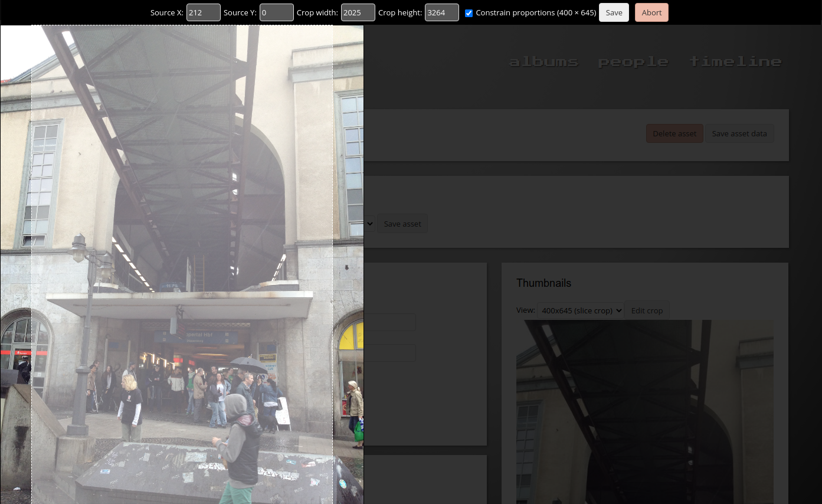822x504 pixels.
Task: Click the Edit crop button
Action: pyautogui.click(x=647, y=310)
